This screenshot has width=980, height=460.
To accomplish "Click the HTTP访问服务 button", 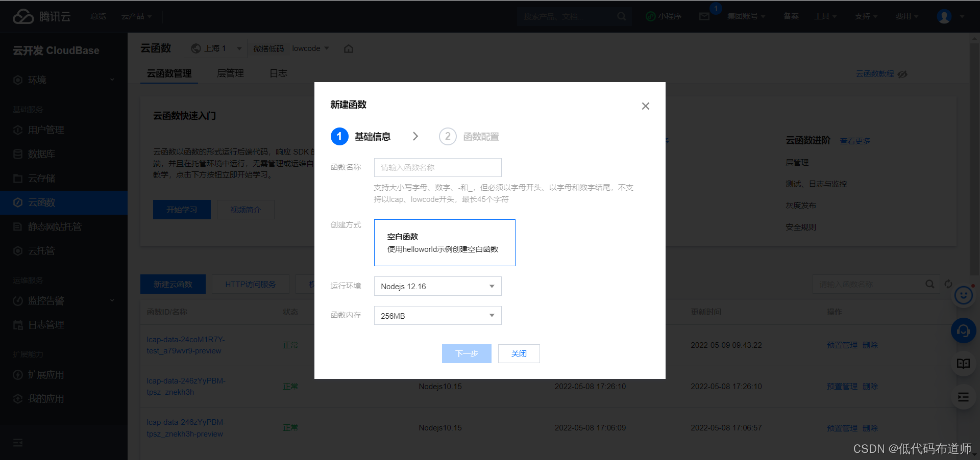I will (x=250, y=284).
